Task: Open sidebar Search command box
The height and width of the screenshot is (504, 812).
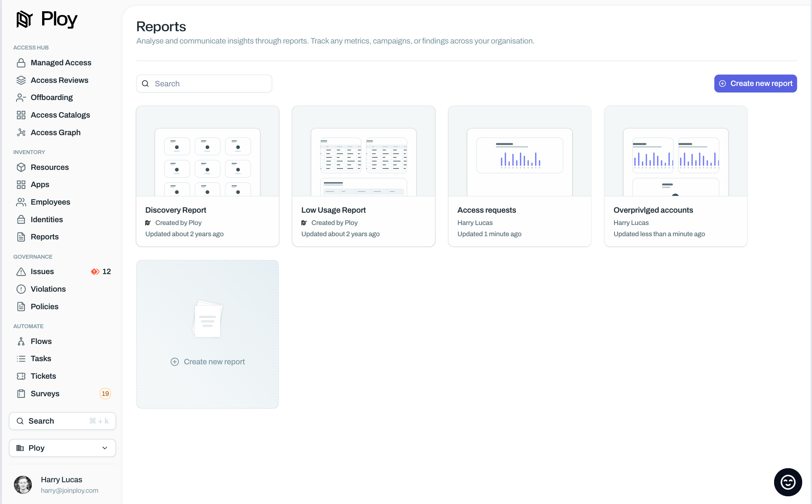Action: tap(62, 421)
